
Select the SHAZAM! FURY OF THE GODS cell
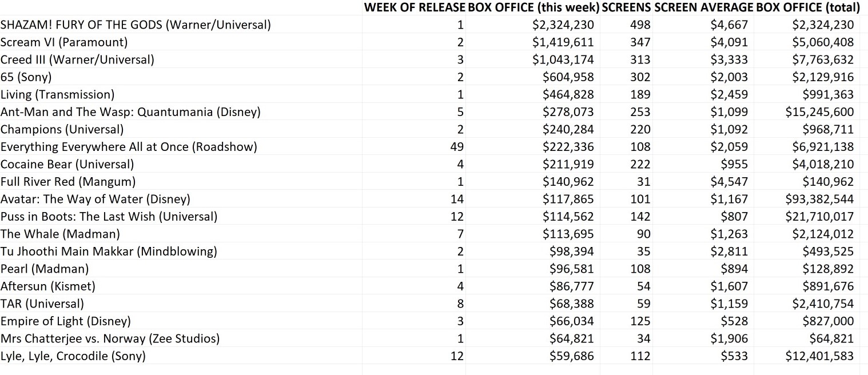[x=136, y=25]
